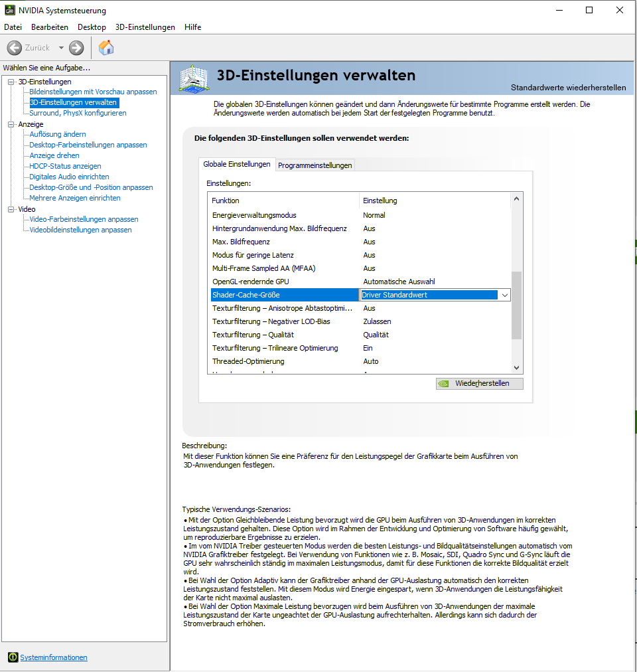Image resolution: width=637 pixels, height=672 pixels.
Task: Click the Systeminformationen icon
Action: (13, 657)
